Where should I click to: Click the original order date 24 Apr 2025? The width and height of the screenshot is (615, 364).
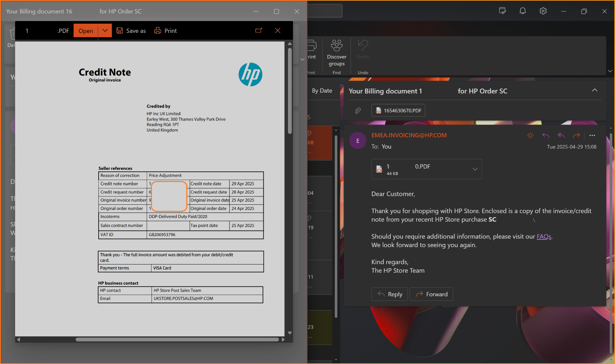[243, 208]
